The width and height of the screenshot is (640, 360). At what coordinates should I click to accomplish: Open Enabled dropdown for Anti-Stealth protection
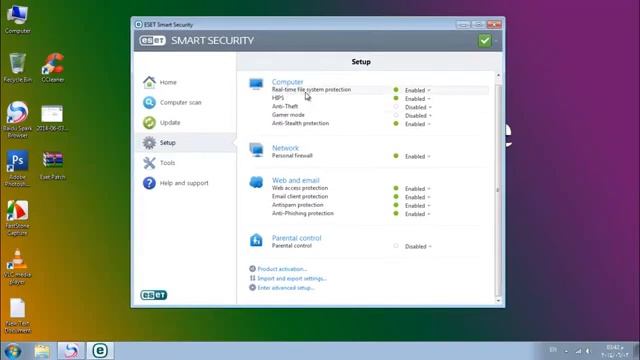(x=418, y=124)
